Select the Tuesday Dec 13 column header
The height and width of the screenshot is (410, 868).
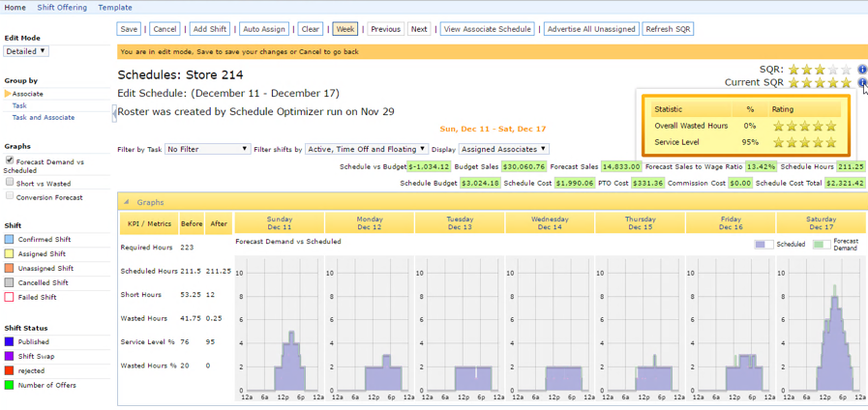(x=460, y=223)
